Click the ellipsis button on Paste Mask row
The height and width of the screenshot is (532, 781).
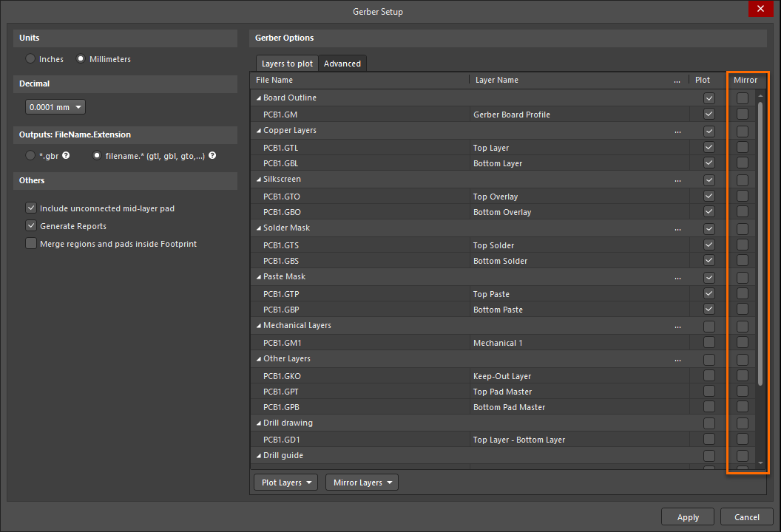[677, 277]
